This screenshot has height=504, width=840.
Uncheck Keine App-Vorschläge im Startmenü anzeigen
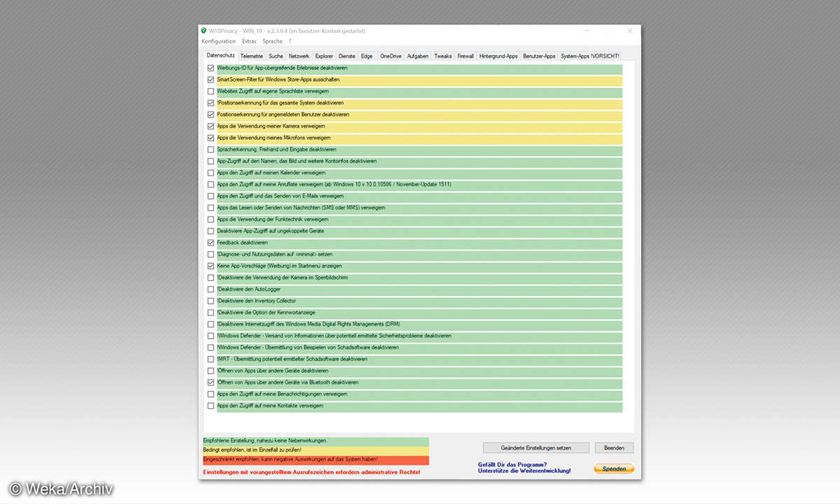211,266
